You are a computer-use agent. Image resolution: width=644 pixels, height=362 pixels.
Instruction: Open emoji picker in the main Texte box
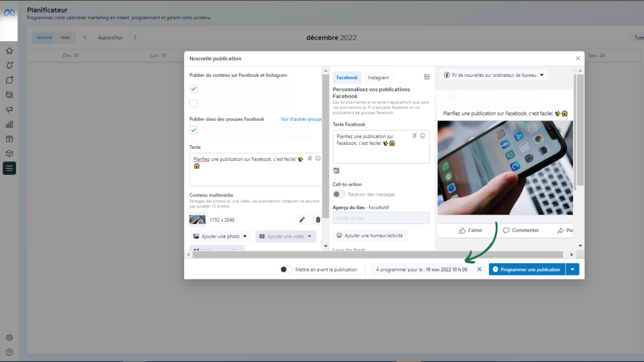click(318, 158)
